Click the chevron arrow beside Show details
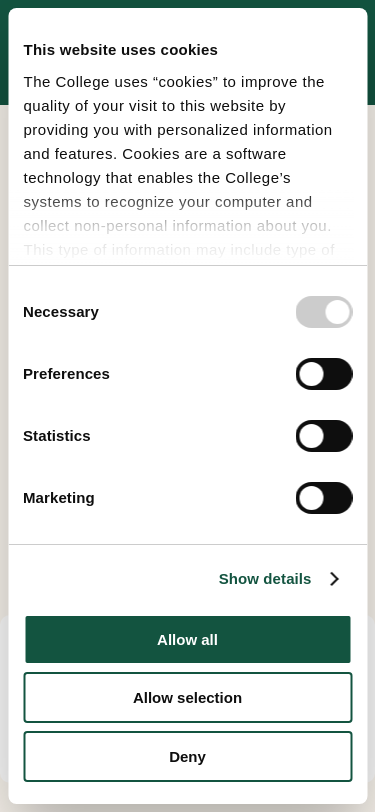The width and height of the screenshot is (375, 812). coord(335,579)
